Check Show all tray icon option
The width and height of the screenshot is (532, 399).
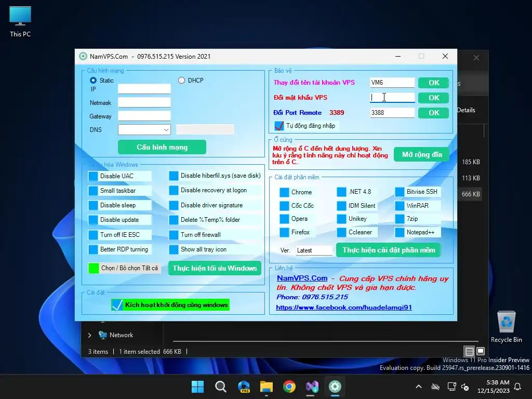(x=174, y=249)
